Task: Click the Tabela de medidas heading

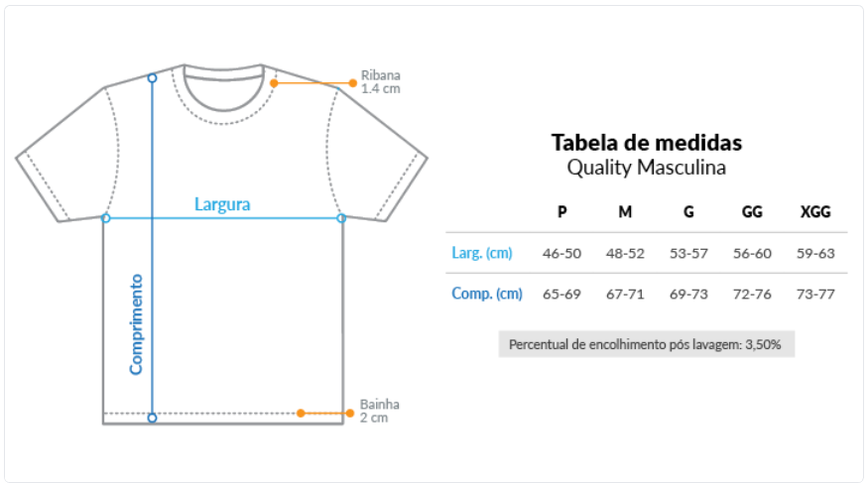Action: tap(647, 143)
